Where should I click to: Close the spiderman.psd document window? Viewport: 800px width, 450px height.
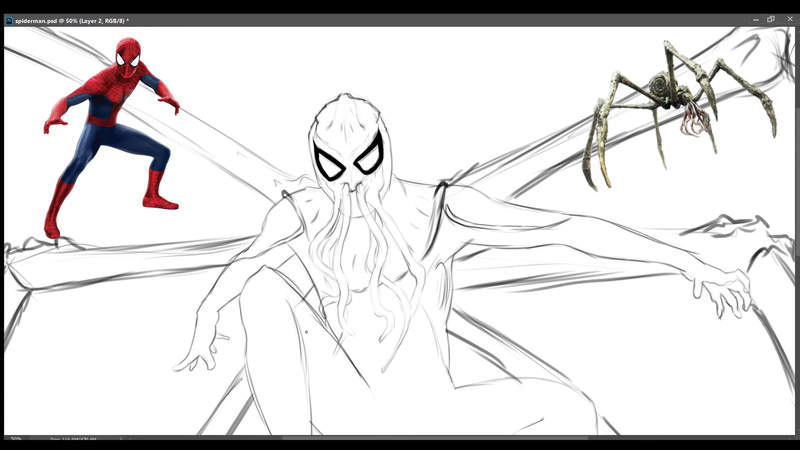788,19
